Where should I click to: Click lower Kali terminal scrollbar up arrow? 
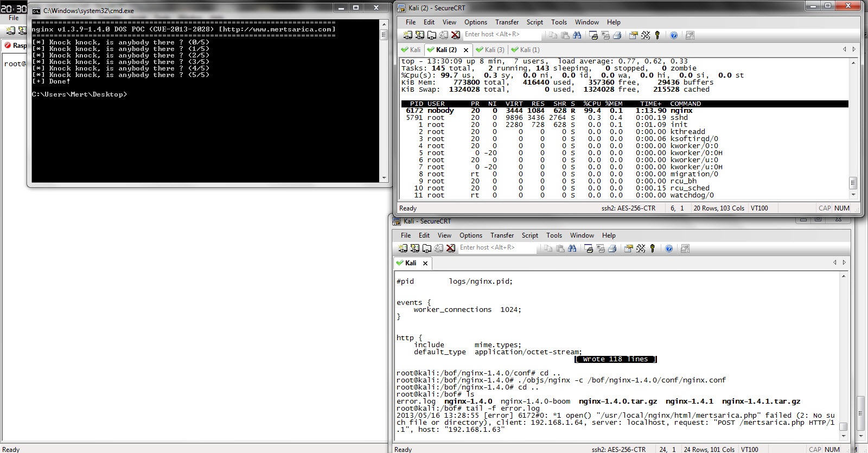point(844,277)
